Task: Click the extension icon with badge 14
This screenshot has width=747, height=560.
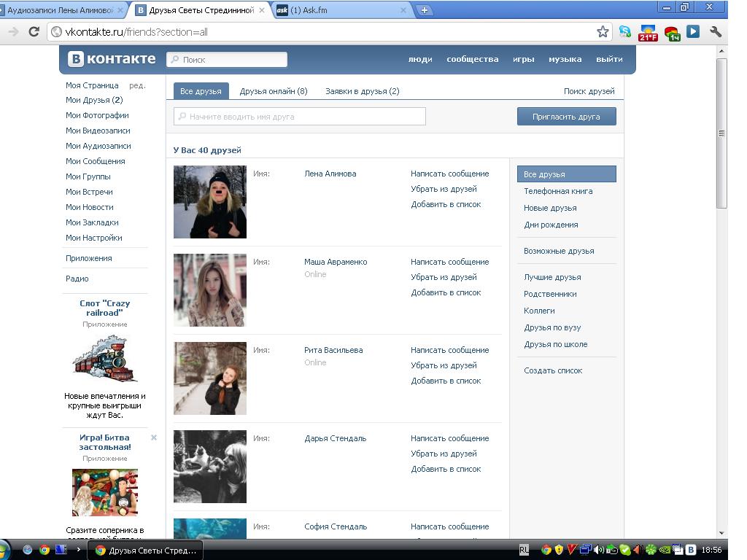Action: coord(672,33)
